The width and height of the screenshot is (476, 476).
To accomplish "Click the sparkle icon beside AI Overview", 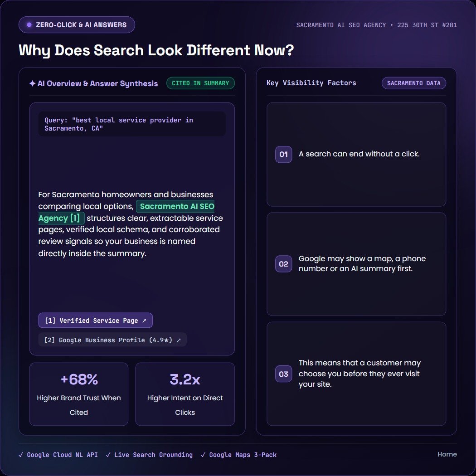I will (33, 83).
